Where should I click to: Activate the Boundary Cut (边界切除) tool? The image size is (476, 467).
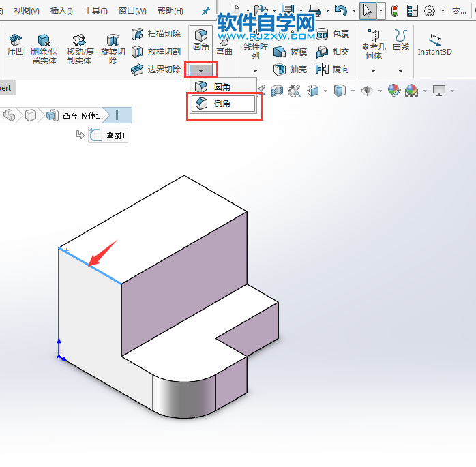click(156, 70)
